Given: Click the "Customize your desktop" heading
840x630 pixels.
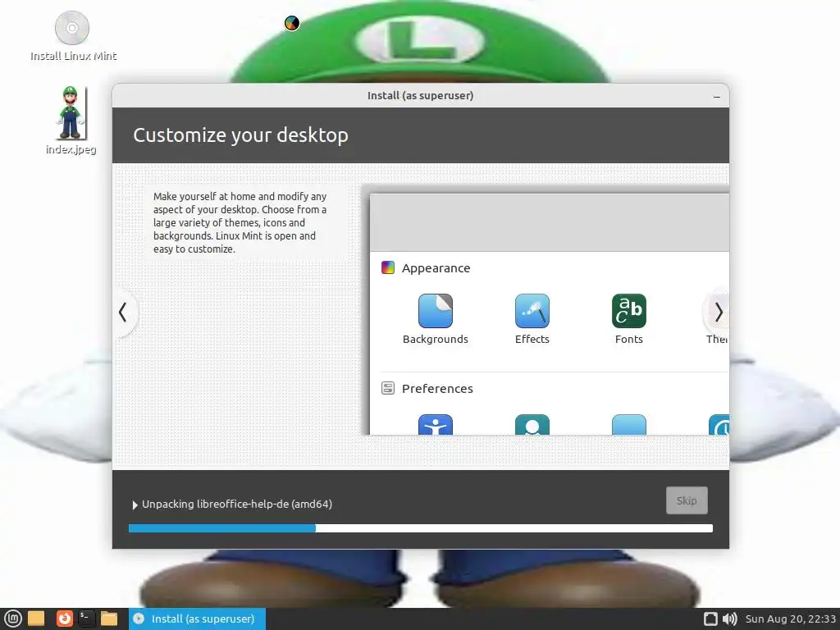Looking at the screenshot, I should pos(240,135).
